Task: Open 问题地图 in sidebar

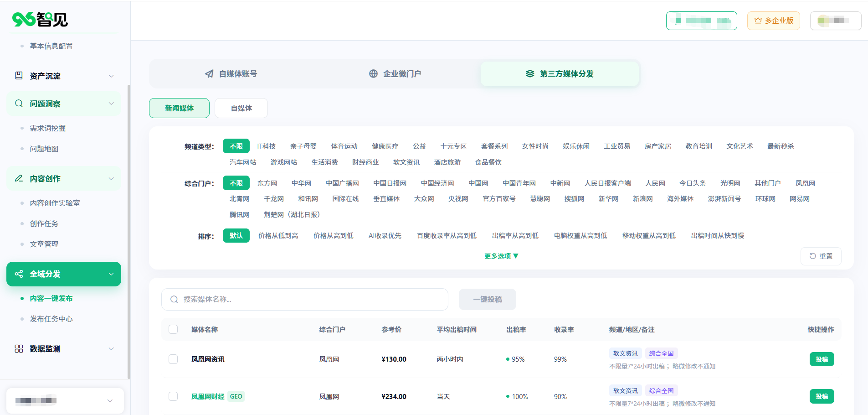Action: coord(44,149)
